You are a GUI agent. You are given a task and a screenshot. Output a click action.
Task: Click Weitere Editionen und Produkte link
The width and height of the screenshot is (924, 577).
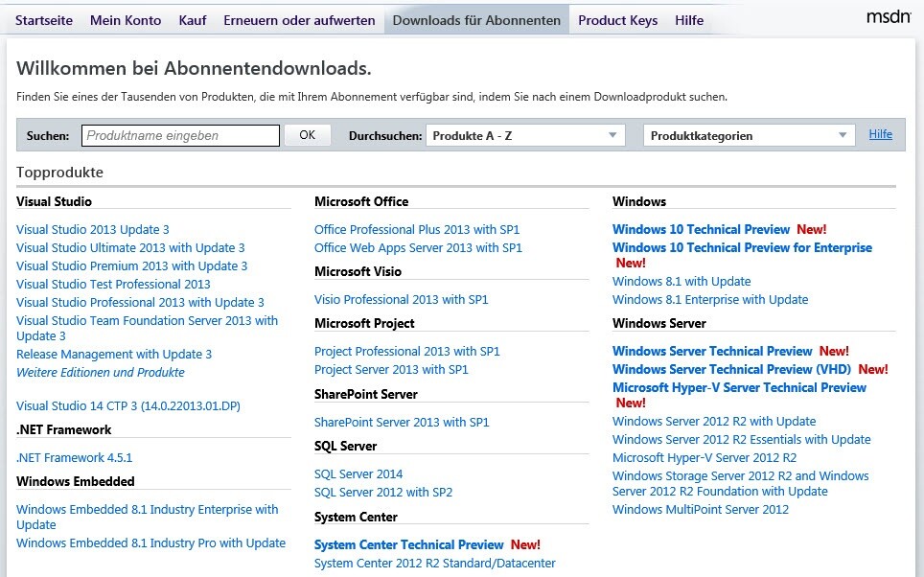(101, 373)
